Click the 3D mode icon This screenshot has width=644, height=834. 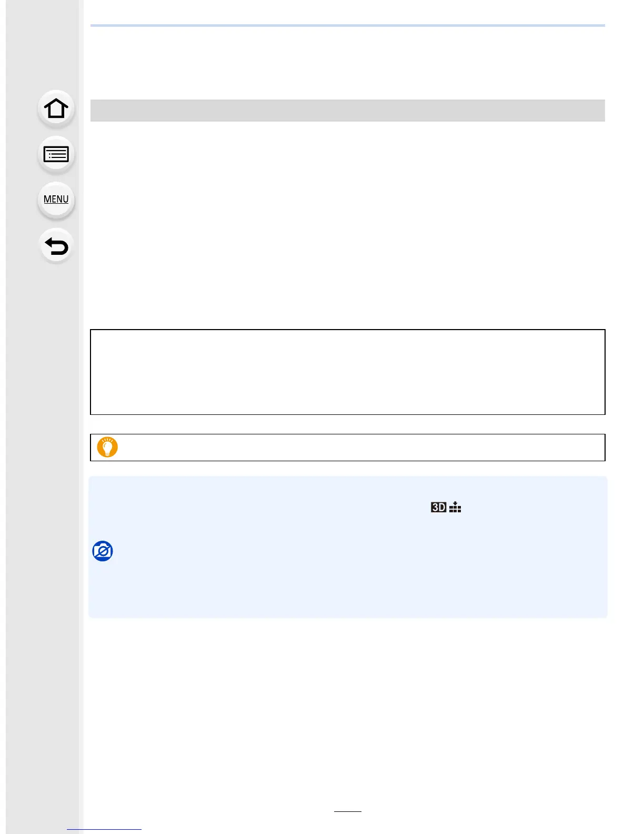(x=438, y=507)
